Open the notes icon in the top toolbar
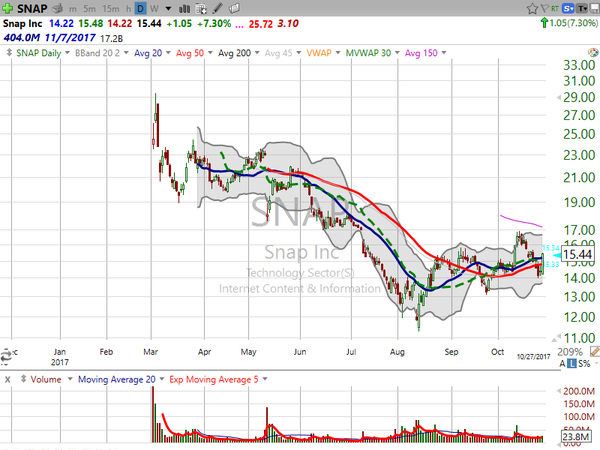Viewport: 600px width, 450px height. click(x=234, y=8)
